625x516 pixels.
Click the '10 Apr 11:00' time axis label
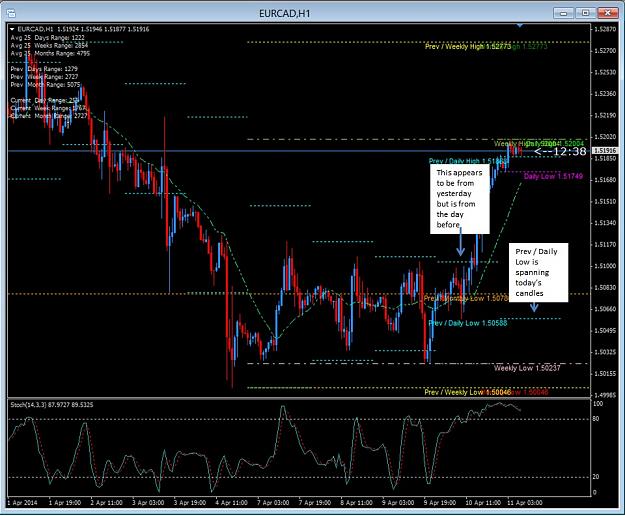point(483,503)
